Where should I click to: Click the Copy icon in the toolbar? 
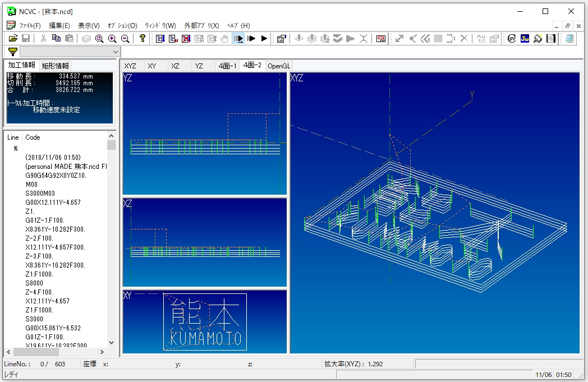[56, 38]
